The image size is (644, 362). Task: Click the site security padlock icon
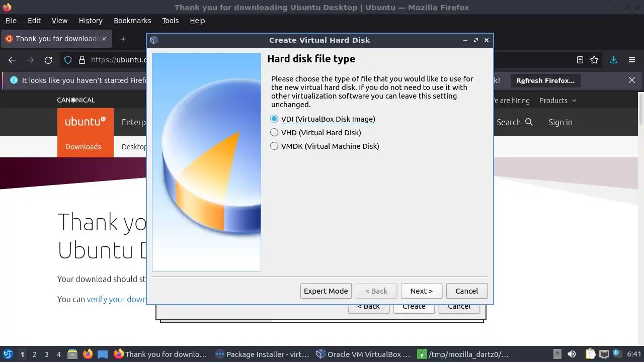82,60
